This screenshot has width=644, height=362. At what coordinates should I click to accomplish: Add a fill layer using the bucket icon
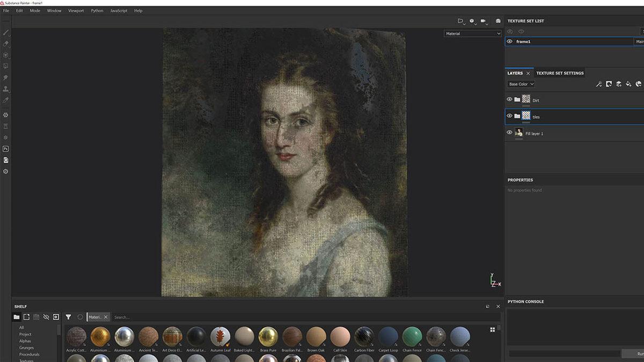[x=628, y=84]
